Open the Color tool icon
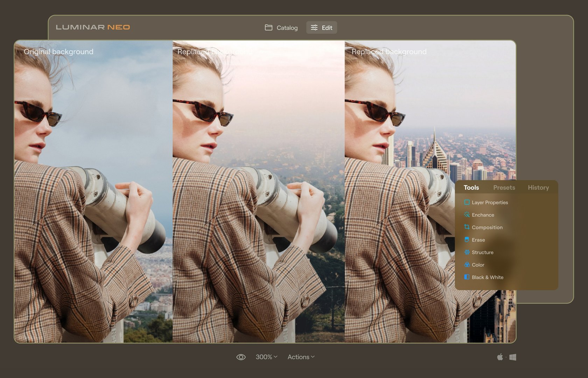The height and width of the screenshot is (378, 588). pos(467,265)
